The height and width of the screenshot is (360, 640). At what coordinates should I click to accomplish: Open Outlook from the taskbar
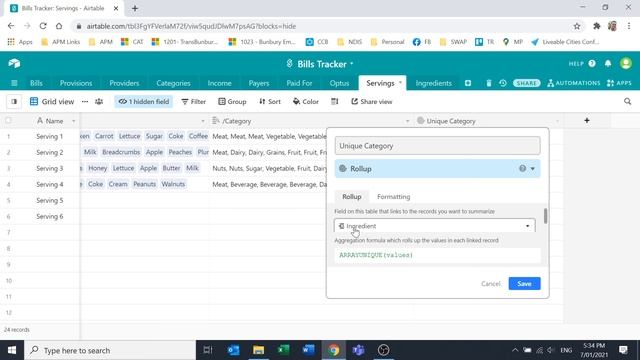pyautogui.click(x=233, y=350)
